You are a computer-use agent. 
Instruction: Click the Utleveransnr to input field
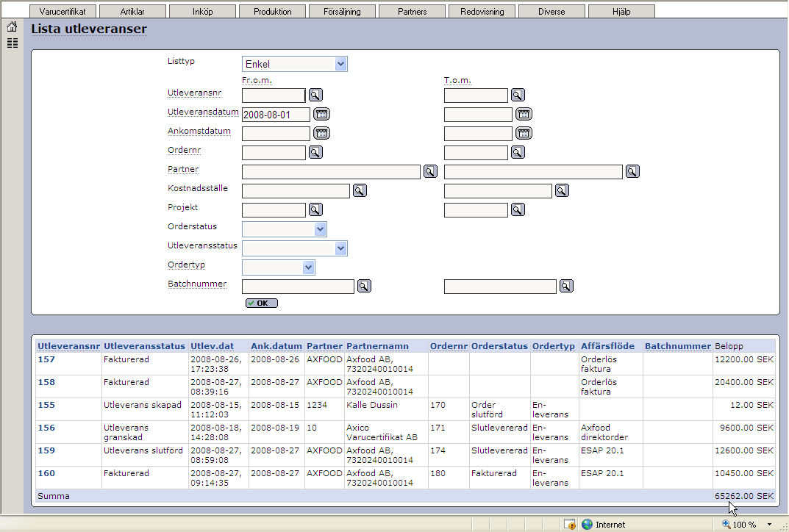[476, 96]
